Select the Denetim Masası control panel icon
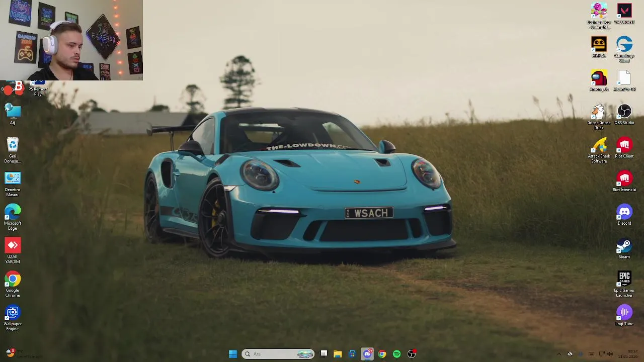644x362 pixels. [x=13, y=184]
